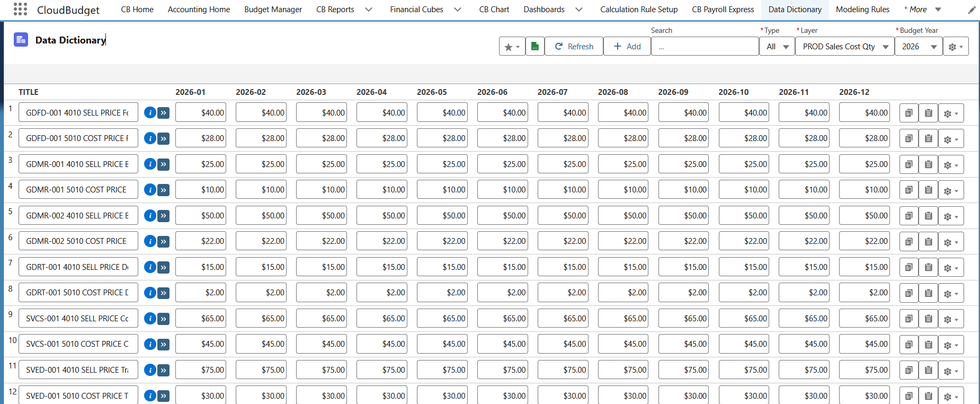Edit 2026-09 value for SVCS-001 4010 SELL PRICE
The width and height of the screenshot is (980, 404).
(684, 319)
